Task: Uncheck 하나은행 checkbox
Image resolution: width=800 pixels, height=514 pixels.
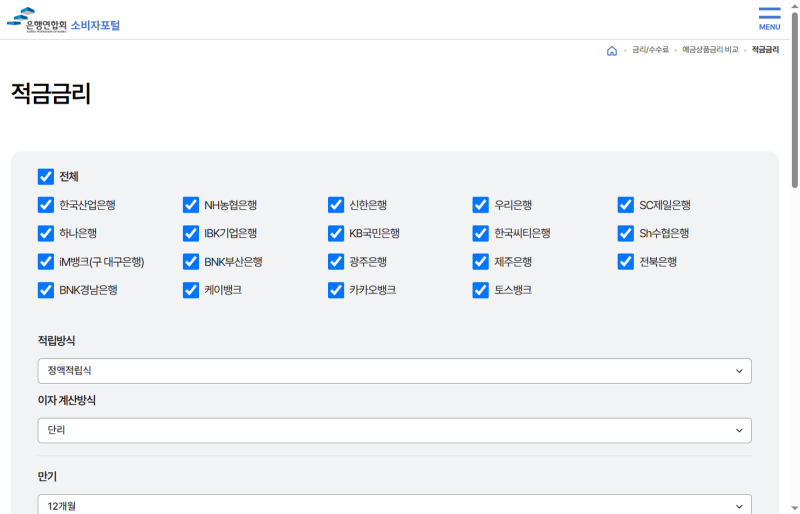Action: pos(46,233)
